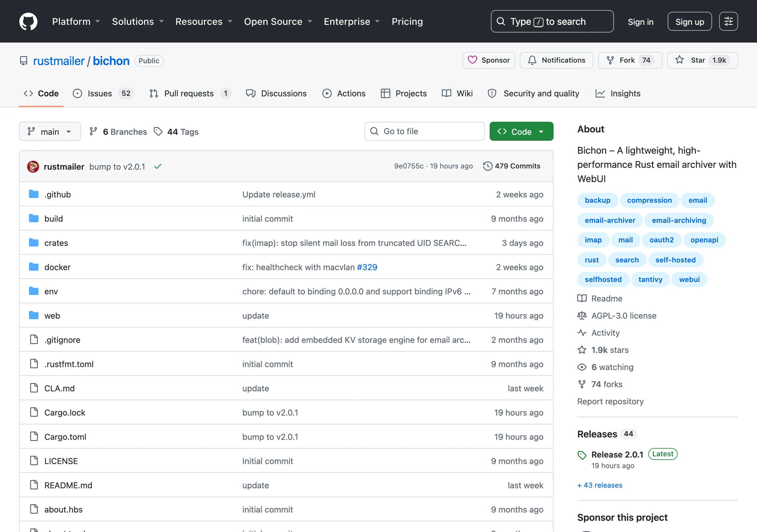
Task: Click the rustmailer owner link
Action: pos(59,61)
